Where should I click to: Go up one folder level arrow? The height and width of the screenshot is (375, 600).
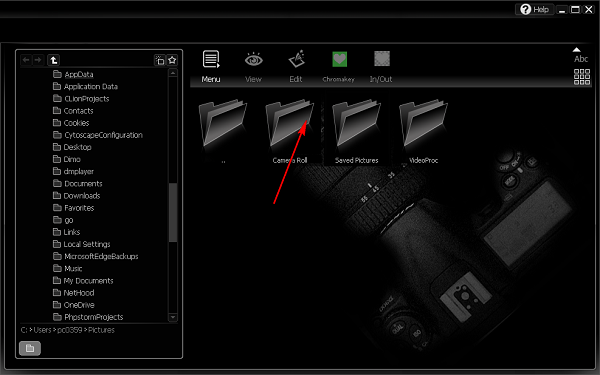(54, 60)
